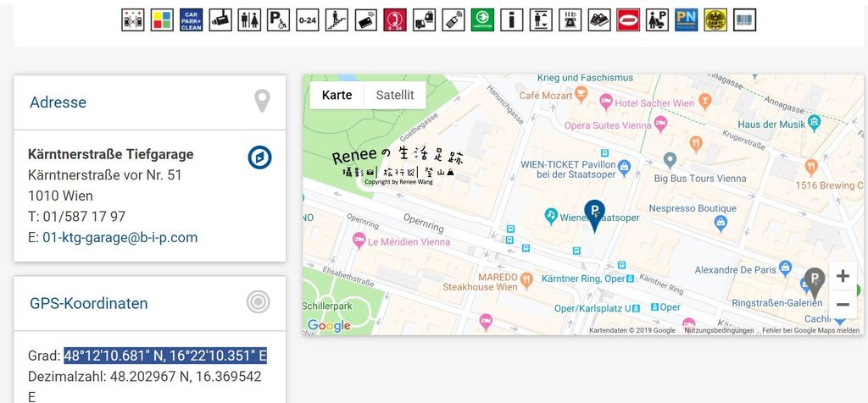The image size is (868, 403).
Task: Click the pay machine icon
Action: pos(570,20)
